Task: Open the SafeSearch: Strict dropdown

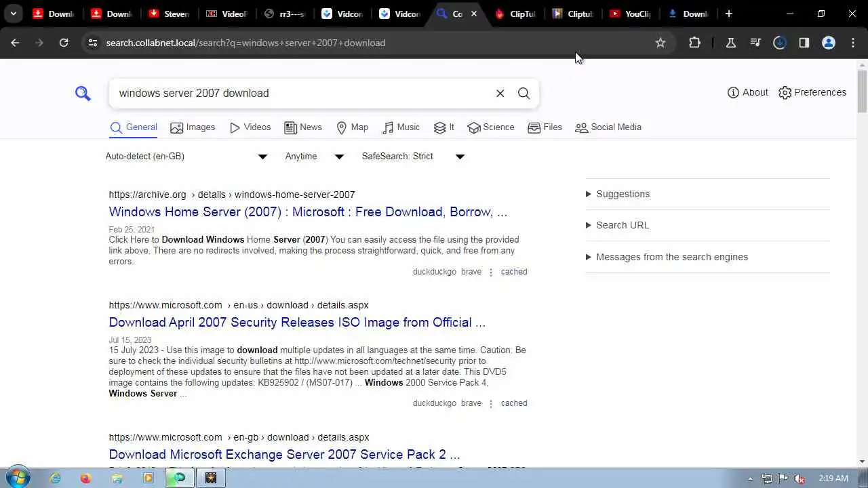Action: click(413, 156)
